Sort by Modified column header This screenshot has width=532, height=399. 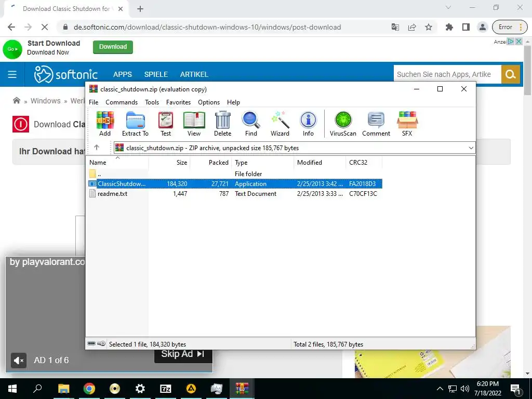coord(320,163)
